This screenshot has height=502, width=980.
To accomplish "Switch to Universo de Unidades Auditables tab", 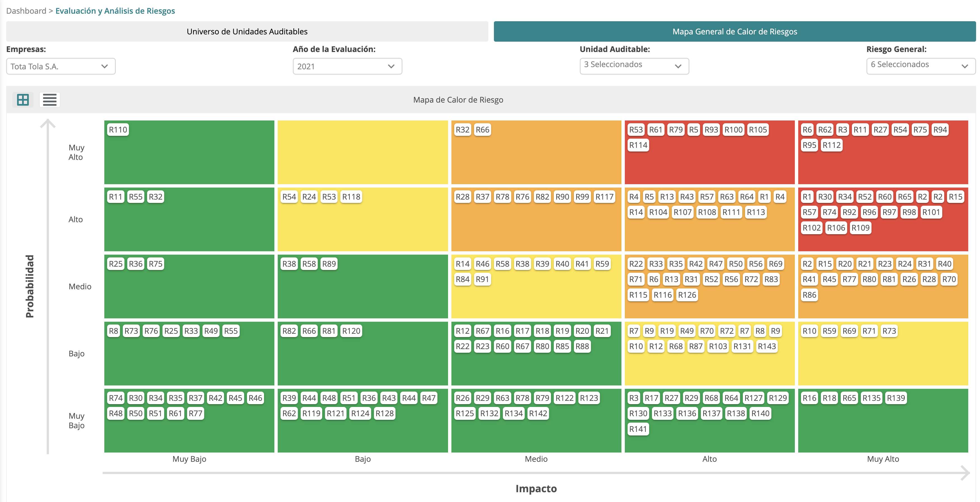I will point(247,32).
